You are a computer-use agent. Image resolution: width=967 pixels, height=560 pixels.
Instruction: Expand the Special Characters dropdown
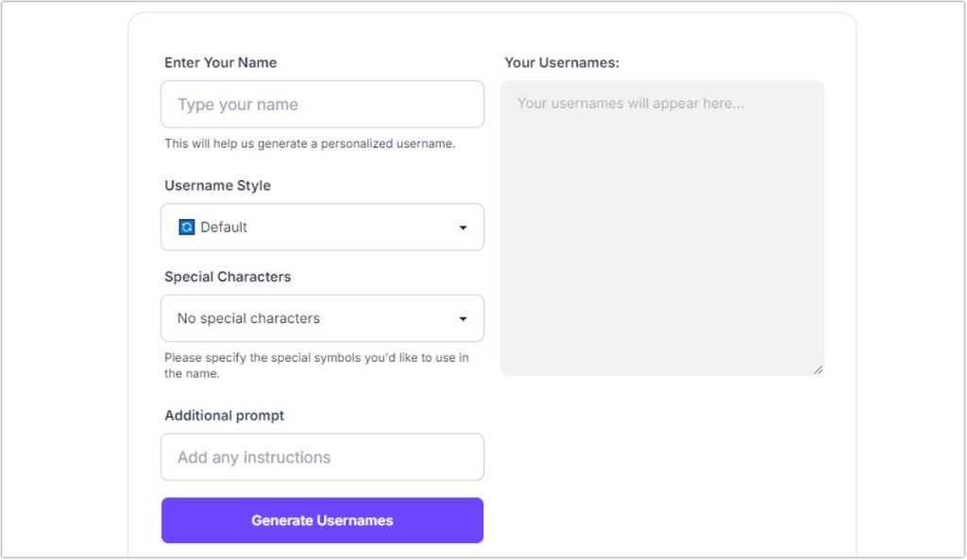322,318
